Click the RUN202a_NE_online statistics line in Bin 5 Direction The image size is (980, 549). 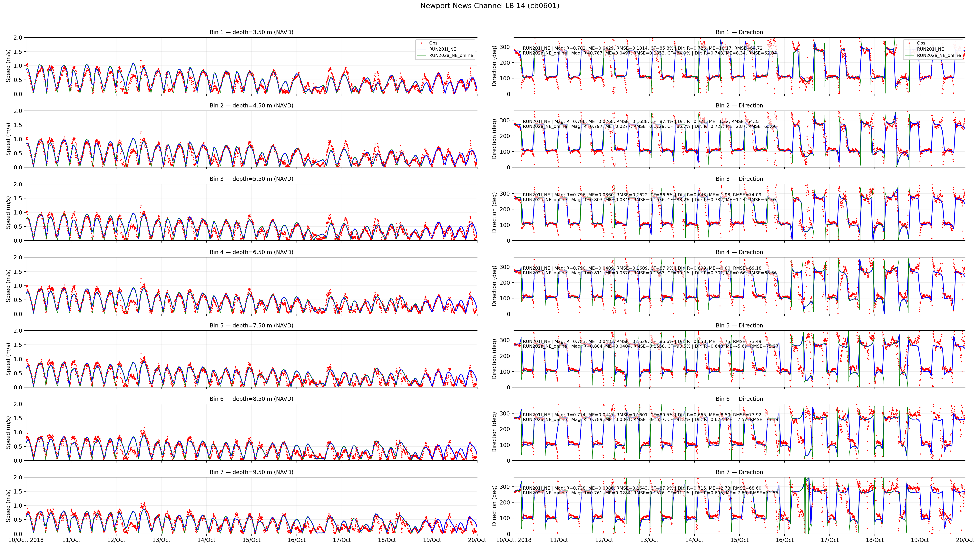click(x=651, y=347)
